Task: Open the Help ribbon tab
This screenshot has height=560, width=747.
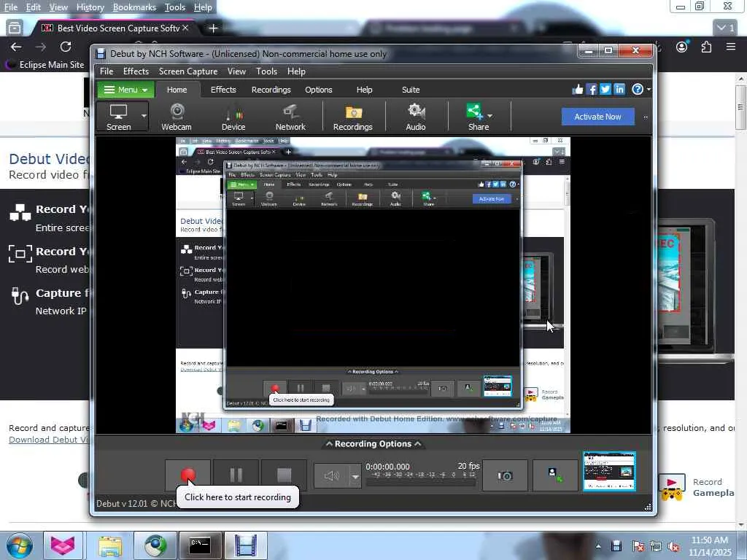Action: (365, 90)
